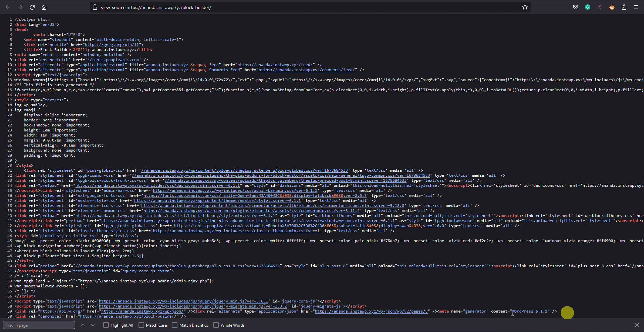Open the ananda.instawp.xyz/feed link
Image resolution: width=644 pixels, height=332 pixels.
click(274, 65)
